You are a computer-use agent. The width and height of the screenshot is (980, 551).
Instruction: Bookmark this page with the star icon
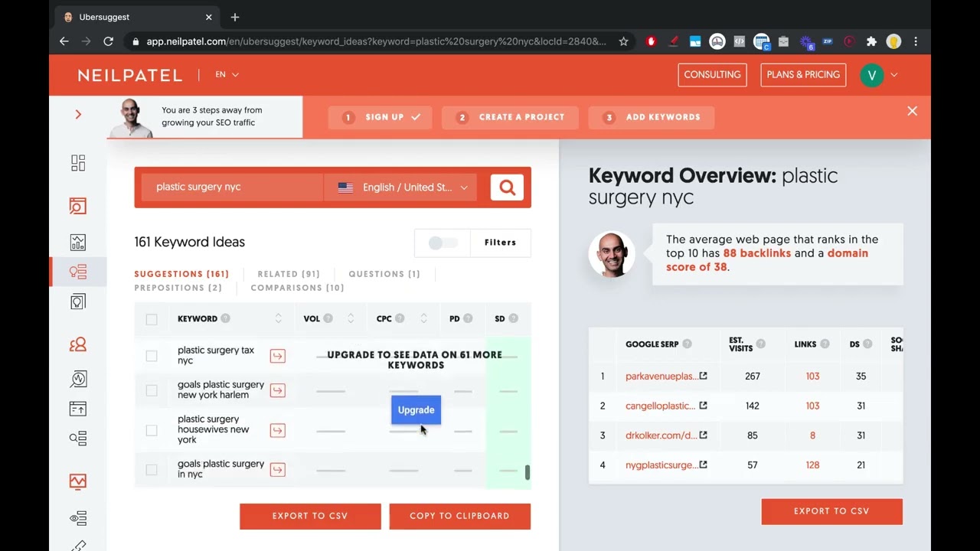(x=623, y=41)
